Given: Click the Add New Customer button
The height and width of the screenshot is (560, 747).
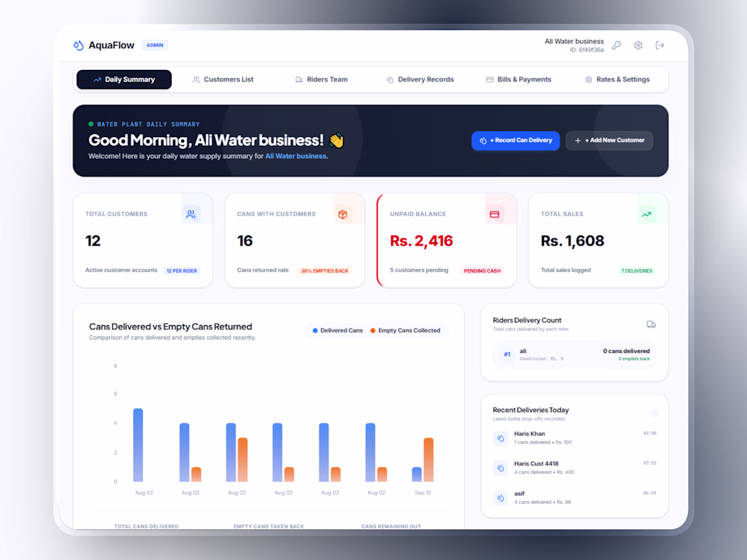Looking at the screenshot, I should [x=609, y=141].
